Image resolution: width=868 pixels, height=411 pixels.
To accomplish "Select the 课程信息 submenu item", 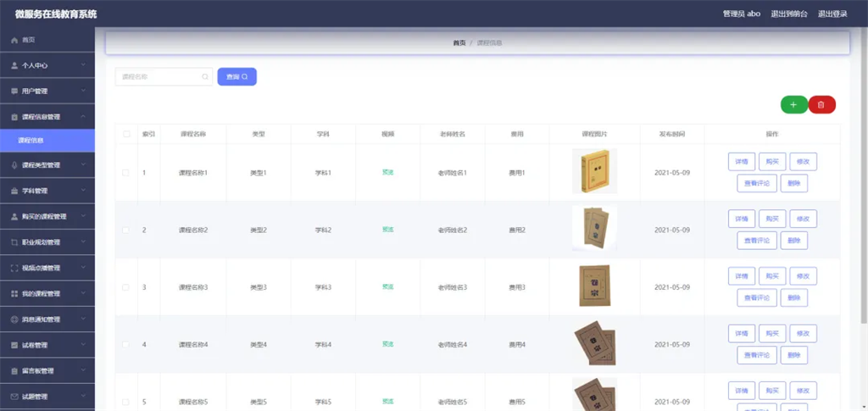I will click(31, 141).
